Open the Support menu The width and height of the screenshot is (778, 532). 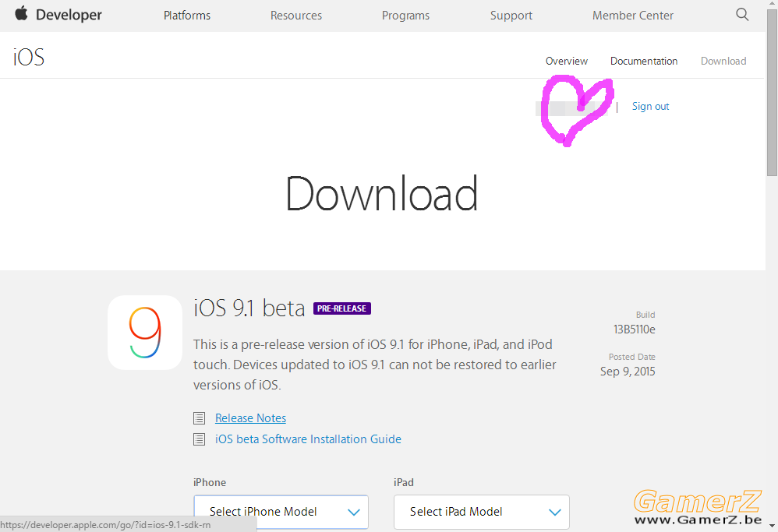pyautogui.click(x=511, y=16)
